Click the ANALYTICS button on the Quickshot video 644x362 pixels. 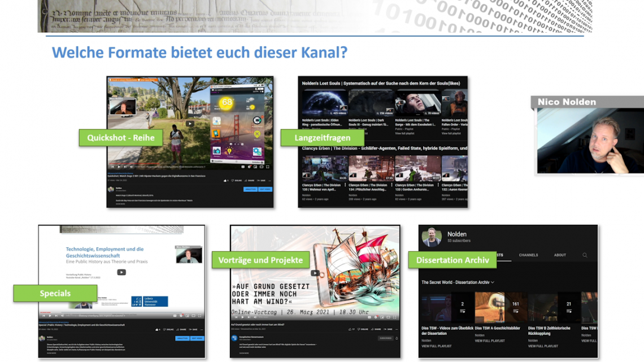[x=250, y=189]
